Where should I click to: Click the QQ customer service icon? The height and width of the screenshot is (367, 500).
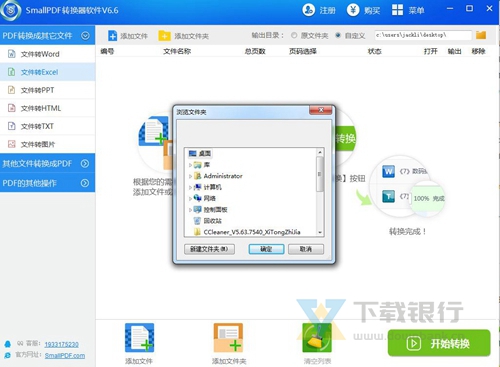tap(7, 344)
